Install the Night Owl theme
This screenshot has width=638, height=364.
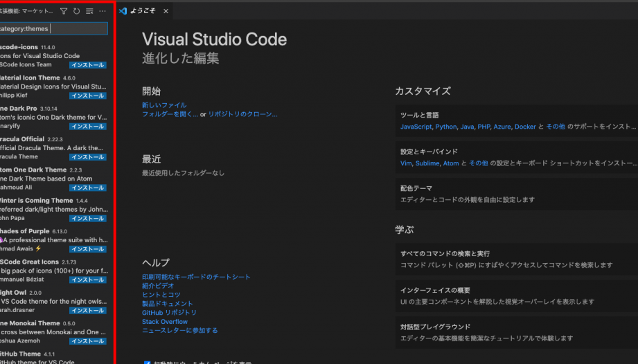tap(88, 311)
